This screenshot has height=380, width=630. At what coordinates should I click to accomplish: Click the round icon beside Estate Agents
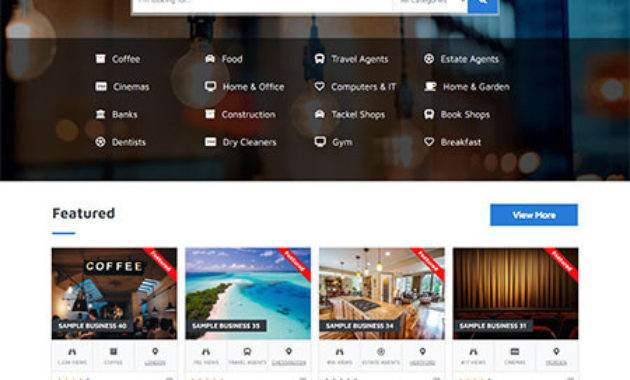(x=429, y=59)
